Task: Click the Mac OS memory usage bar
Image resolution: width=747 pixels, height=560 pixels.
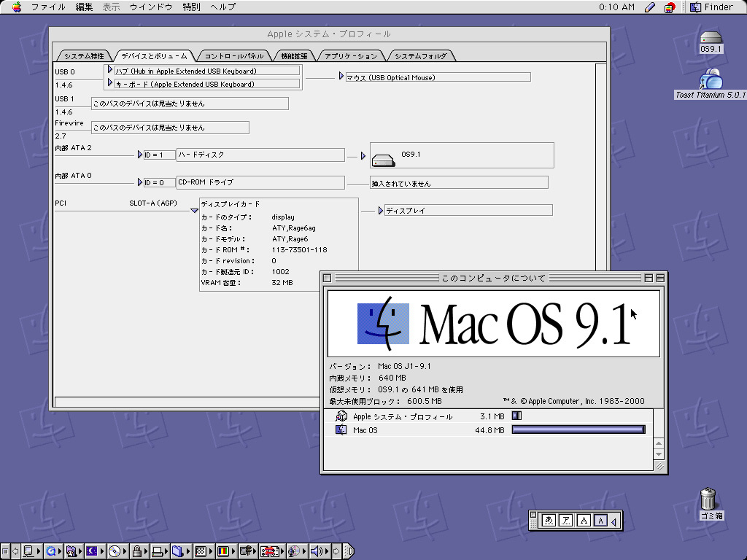Action: (x=578, y=429)
